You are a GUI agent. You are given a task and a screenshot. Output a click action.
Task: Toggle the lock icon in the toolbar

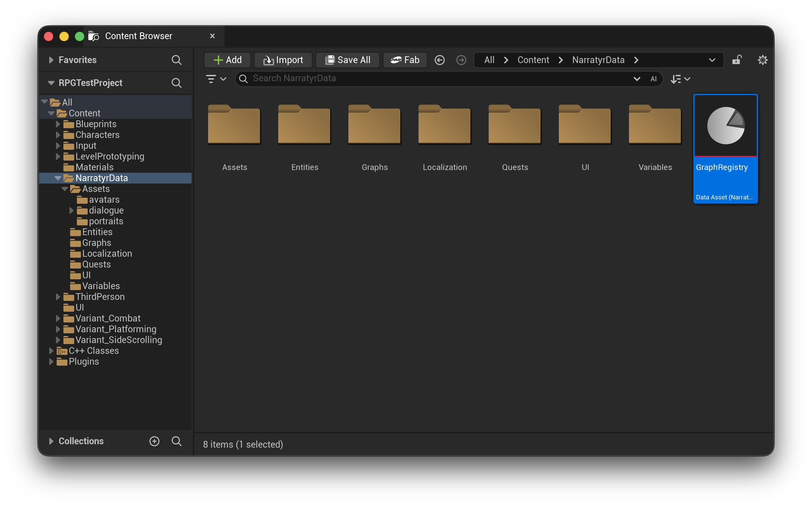coord(737,60)
